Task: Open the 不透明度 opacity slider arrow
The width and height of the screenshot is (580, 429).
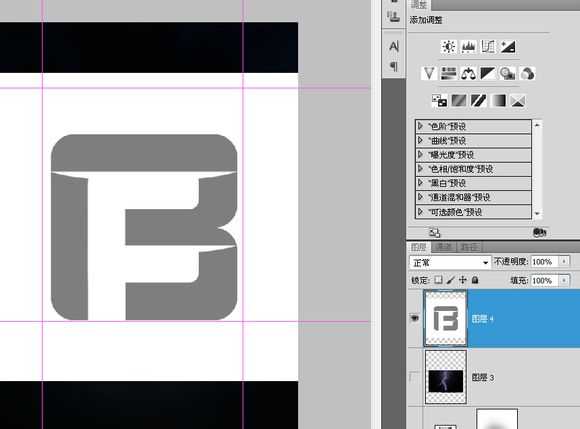Action: (x=564, y=261)
